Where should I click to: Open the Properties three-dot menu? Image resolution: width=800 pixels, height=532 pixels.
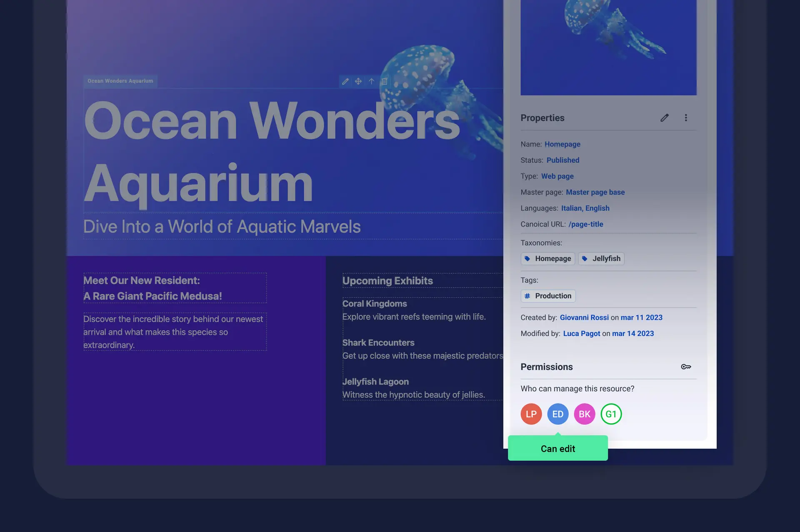click(686, 118)
